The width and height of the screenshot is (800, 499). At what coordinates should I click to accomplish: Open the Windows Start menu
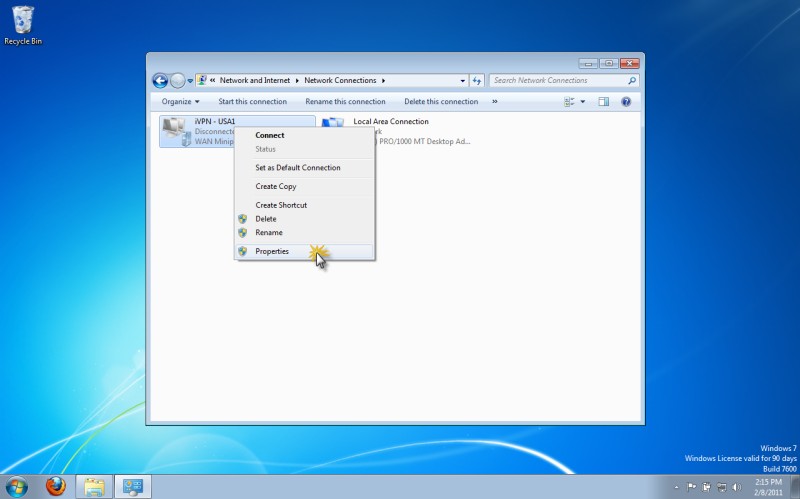point(16,487)
